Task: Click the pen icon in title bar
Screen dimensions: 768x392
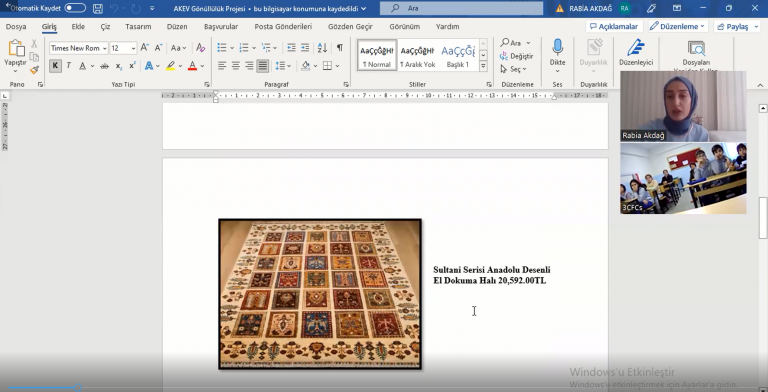Action: (651, 8)
